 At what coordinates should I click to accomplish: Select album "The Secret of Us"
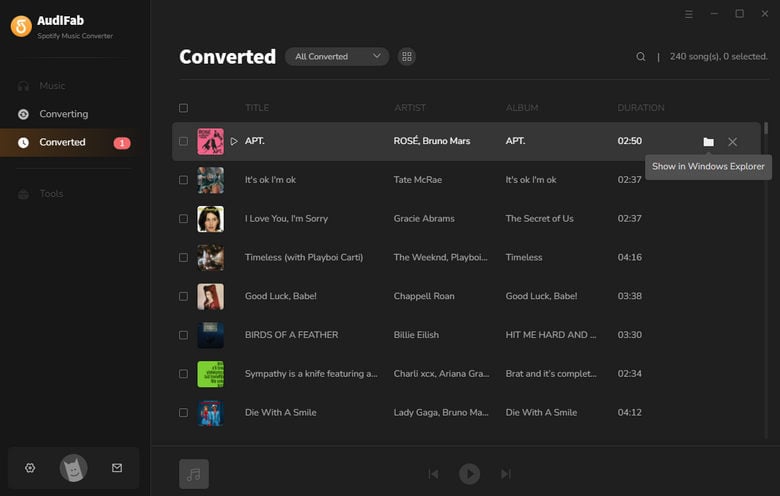539,218
